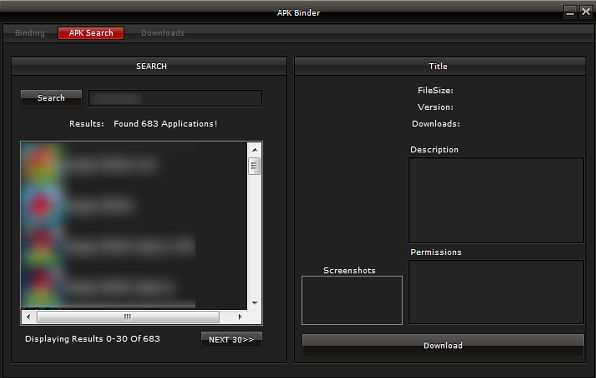Screen dimensions: 596x378
Task: Select the third result in the list
Action: [109, 246]
